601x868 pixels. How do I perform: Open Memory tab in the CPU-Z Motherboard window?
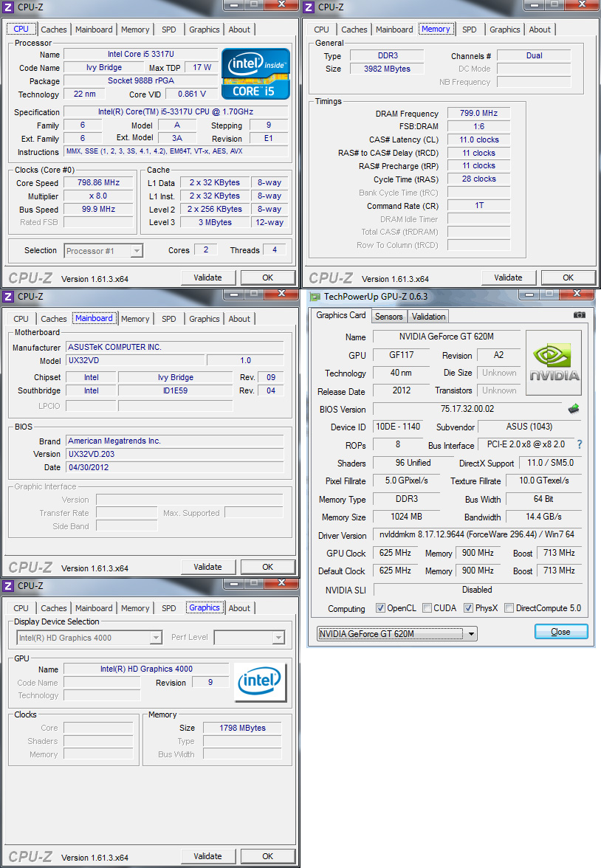pos(135,319)
